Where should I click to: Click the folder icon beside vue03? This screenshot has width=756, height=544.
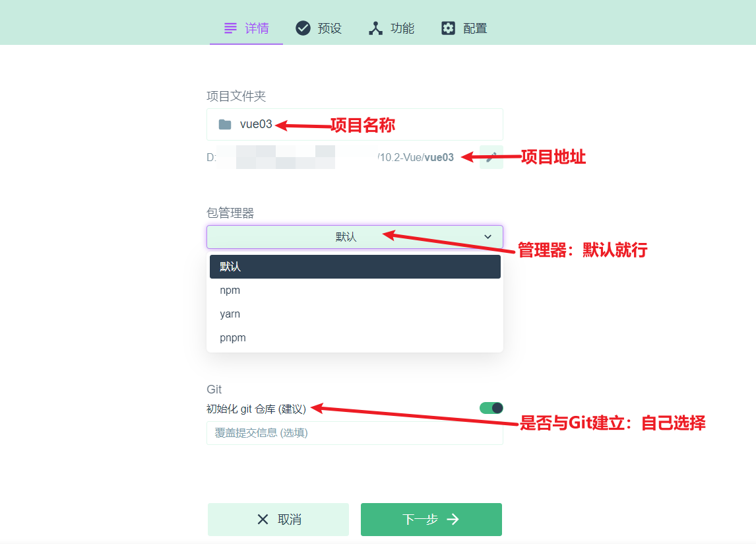pos(225,125)
